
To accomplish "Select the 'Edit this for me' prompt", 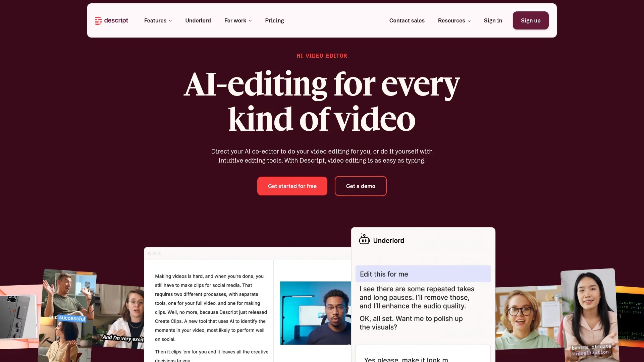I will tap(423, 274).
